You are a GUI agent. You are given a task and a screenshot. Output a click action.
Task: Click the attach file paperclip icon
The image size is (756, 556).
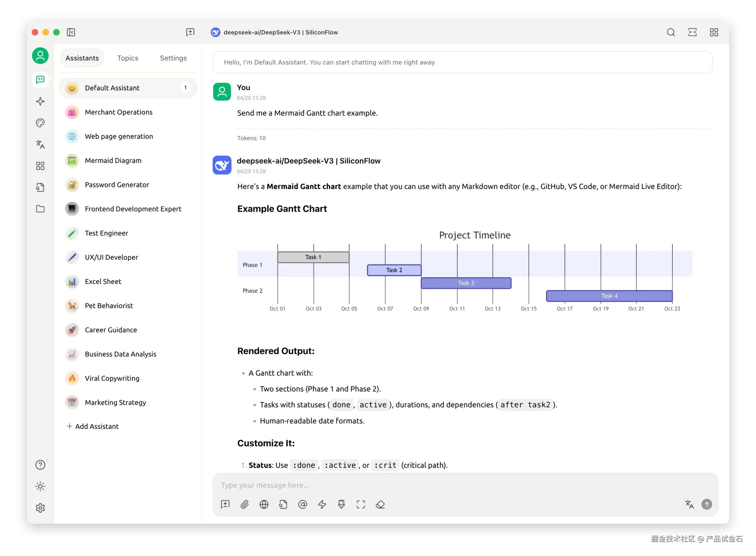click(245, 504)
